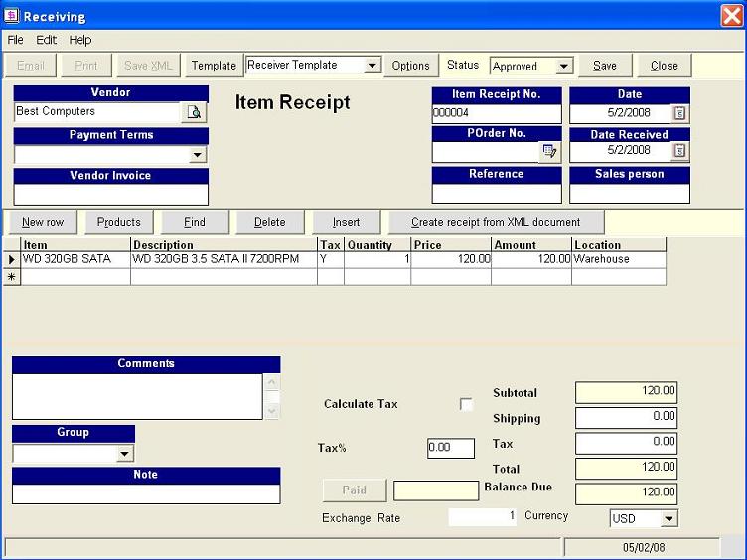Screen dimensions: 747x560
Task: Select the new row asterisk marker
Action: click(x=12, y=277)
